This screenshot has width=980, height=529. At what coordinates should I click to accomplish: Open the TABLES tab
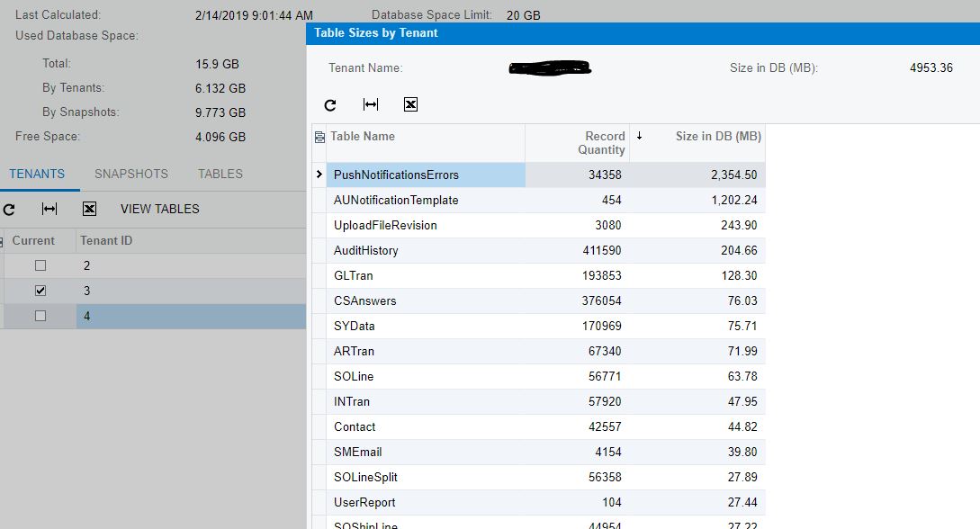coord(220,174)
